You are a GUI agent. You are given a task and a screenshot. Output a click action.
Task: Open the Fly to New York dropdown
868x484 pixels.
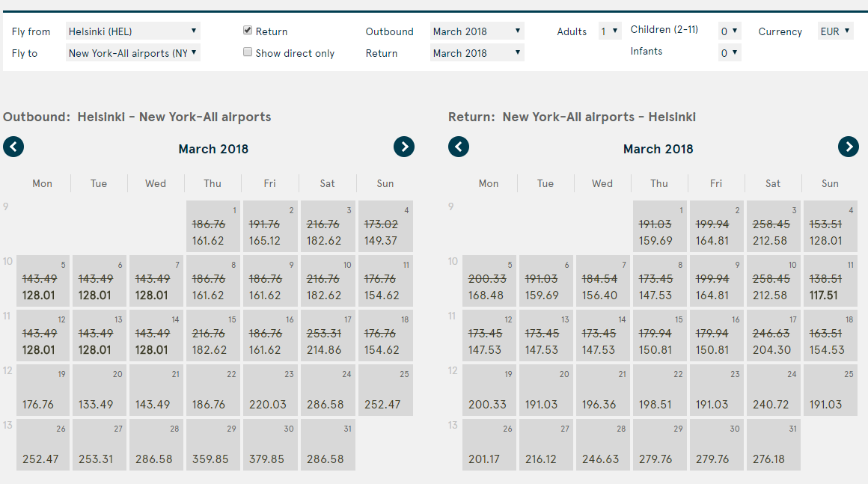(132, 52)
